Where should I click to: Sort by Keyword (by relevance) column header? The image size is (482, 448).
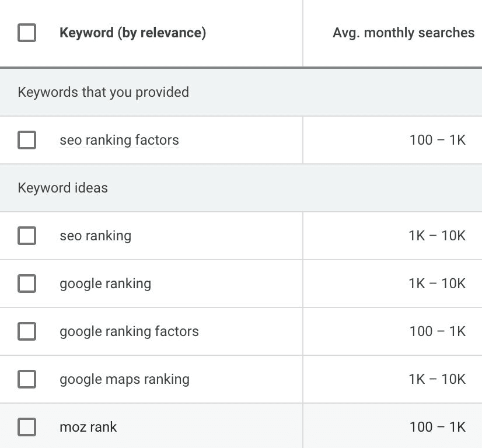pyautogui.click(x=132, y=33)
